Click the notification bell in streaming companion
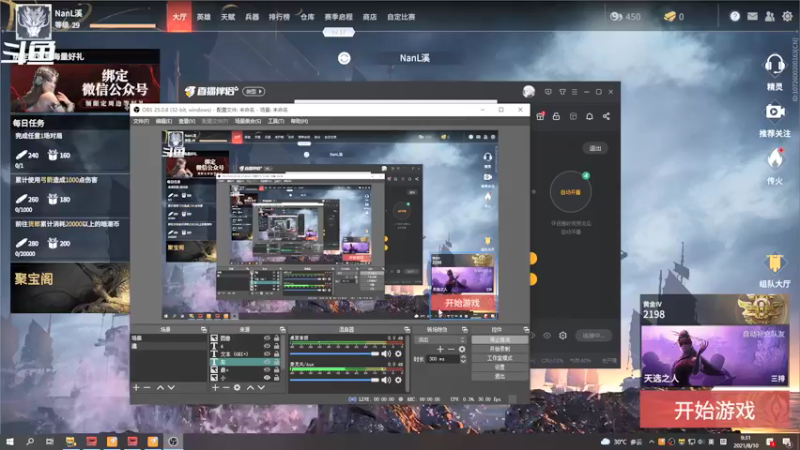The width and height of the screenshot is (800, 450). [x=589, y=116]
